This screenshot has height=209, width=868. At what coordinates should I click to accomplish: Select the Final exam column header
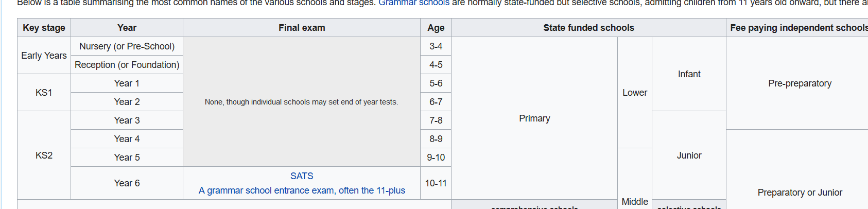click(302, 28)
